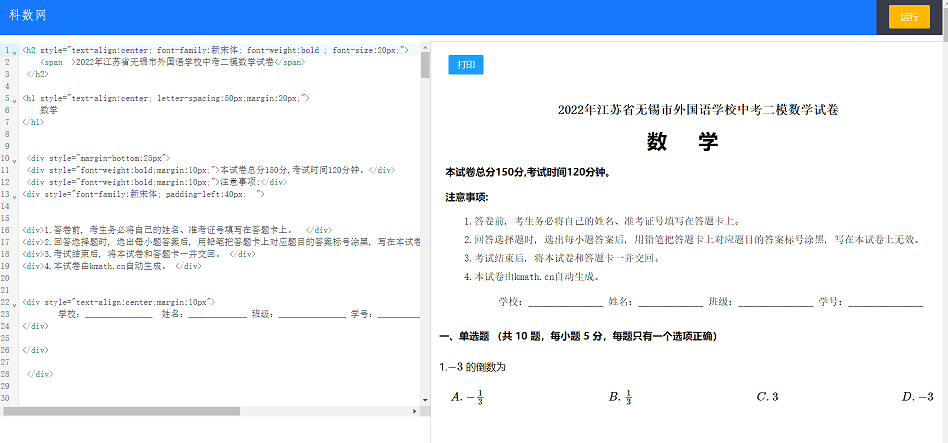Image resolution: width=948 pixels, height=443 pixels.
Task: Click preview note 1 about 答题卡
Action: (x=602, y=221)
